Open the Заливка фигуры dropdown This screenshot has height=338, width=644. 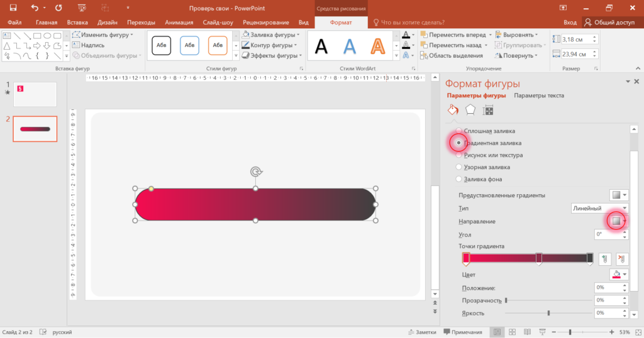coord(272,35)
